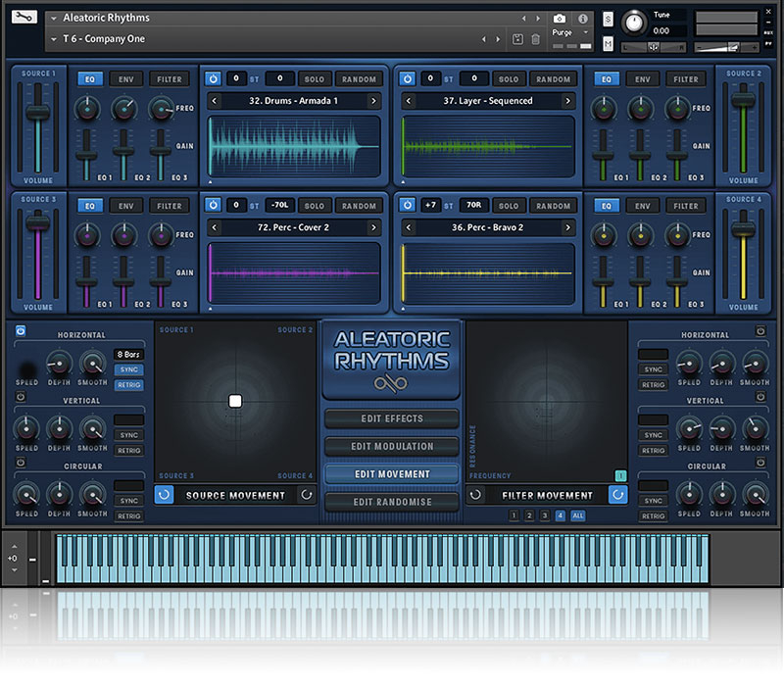Expand the Aleatoric Rhythms instrument dropdown arrow

click(54, 18)
